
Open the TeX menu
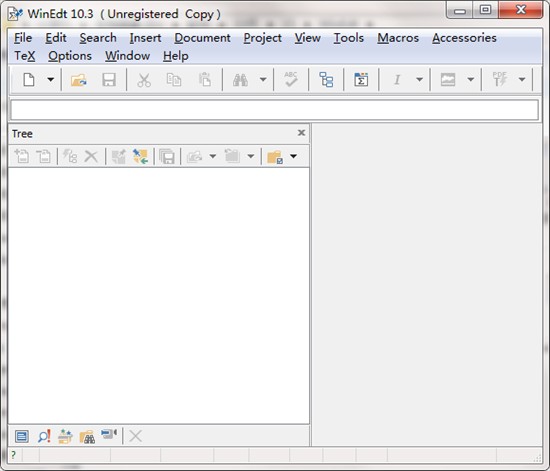[25, 56]
